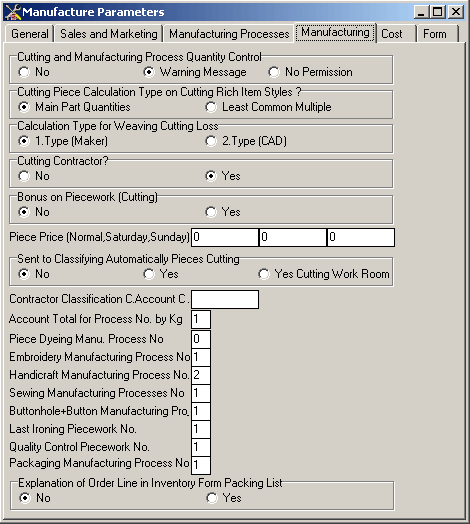The image size is (470, 524).
Task: Click Piece Dyeing Manu. Process No field
Action: [x=201, y=339]
